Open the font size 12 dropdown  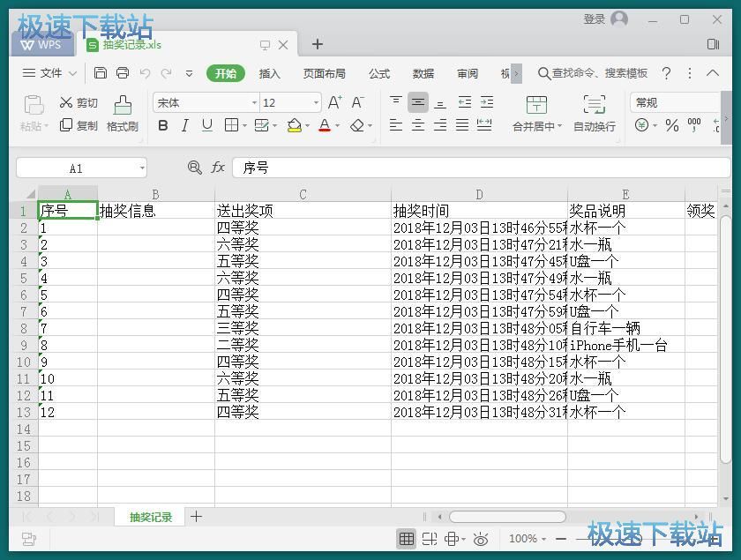click(x=316, y=102)
